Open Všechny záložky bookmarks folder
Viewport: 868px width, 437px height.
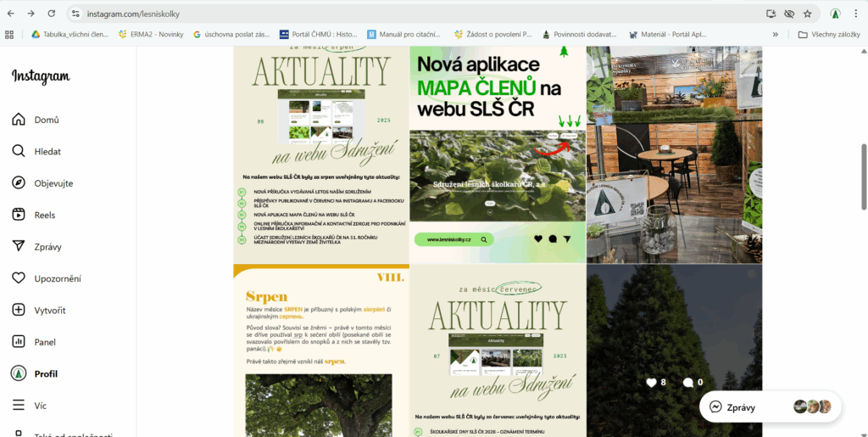(829, 35)
